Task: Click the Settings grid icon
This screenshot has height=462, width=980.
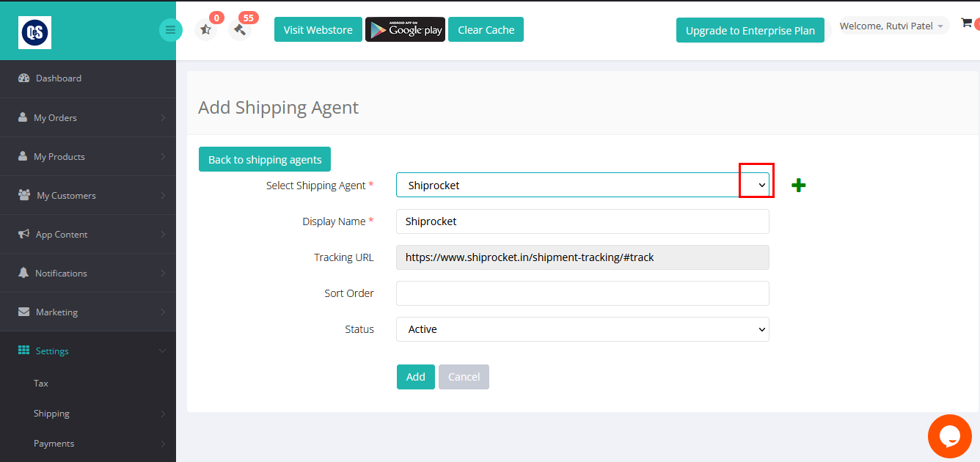Action: tap(23, 351)
